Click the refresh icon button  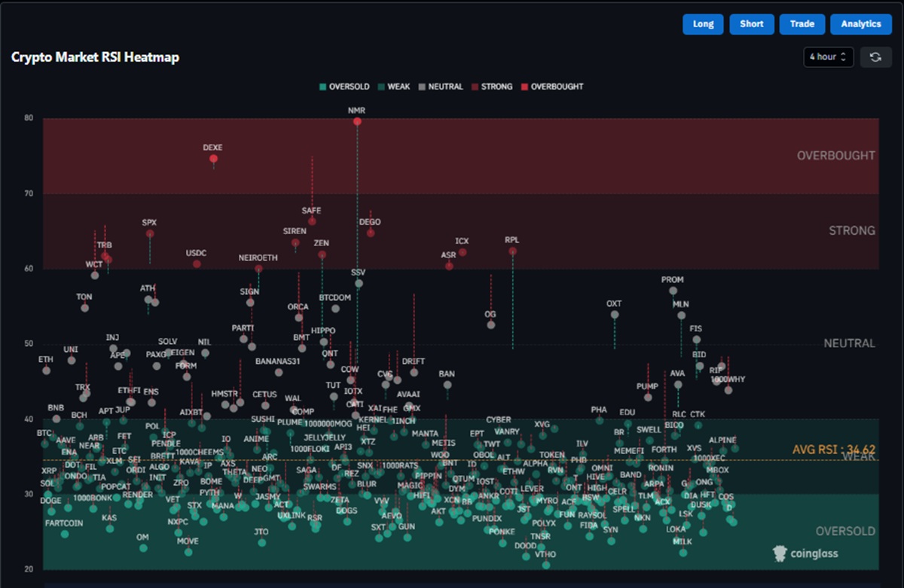(x=875, y=57)
